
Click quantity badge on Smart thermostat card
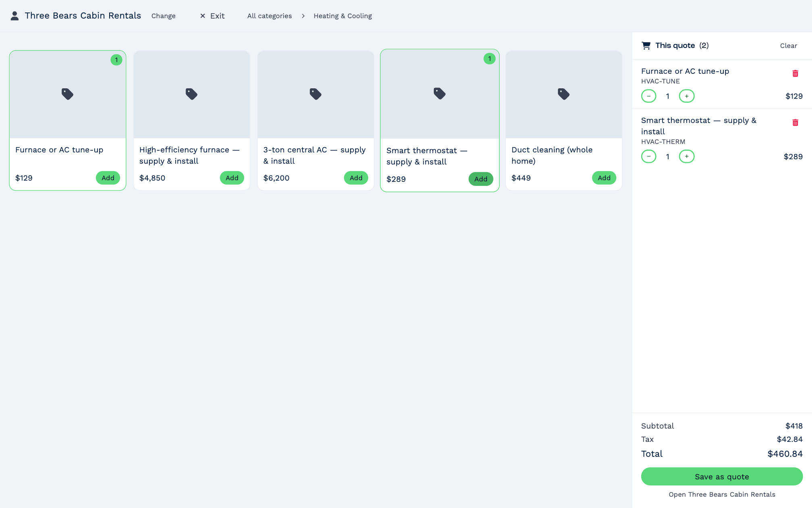tap(489, 59)
